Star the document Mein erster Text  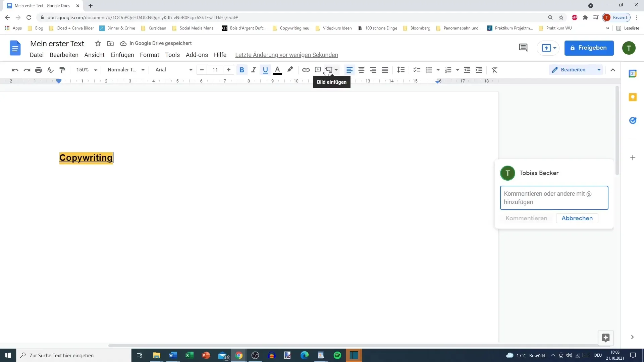coord(98,43)
